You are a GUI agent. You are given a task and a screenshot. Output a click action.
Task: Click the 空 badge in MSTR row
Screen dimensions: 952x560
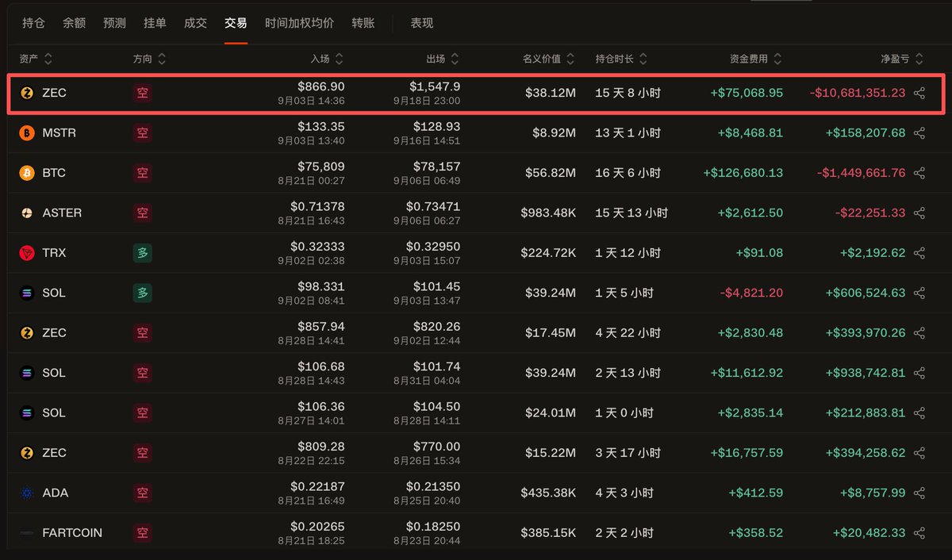click(x=142, y=132)
